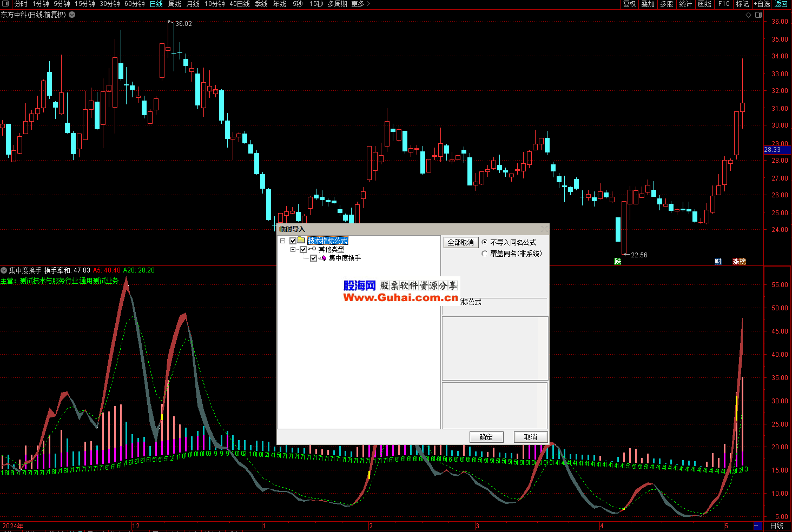Close the 临时导入 dialog

(x=544, y=229)
